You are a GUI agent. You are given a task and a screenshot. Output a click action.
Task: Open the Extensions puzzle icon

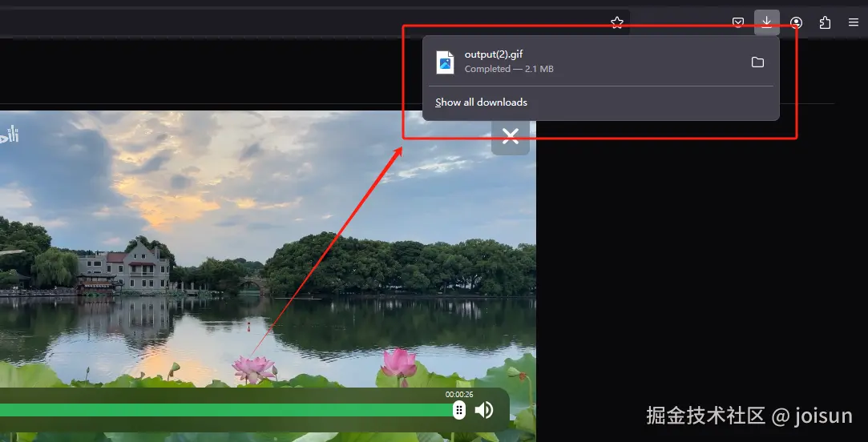[x=825, y=22]
